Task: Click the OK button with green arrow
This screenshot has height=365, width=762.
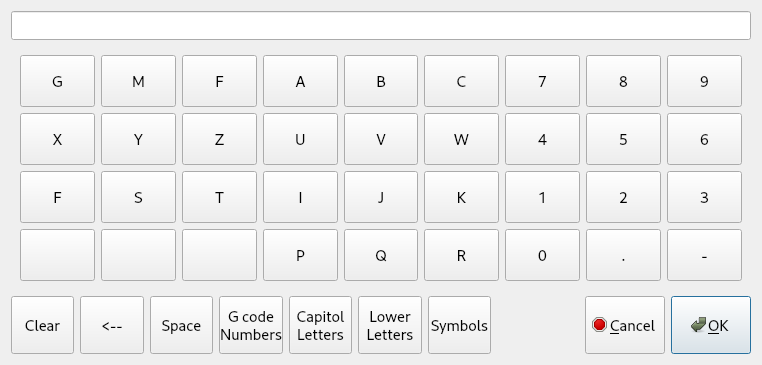Action: 710,325
